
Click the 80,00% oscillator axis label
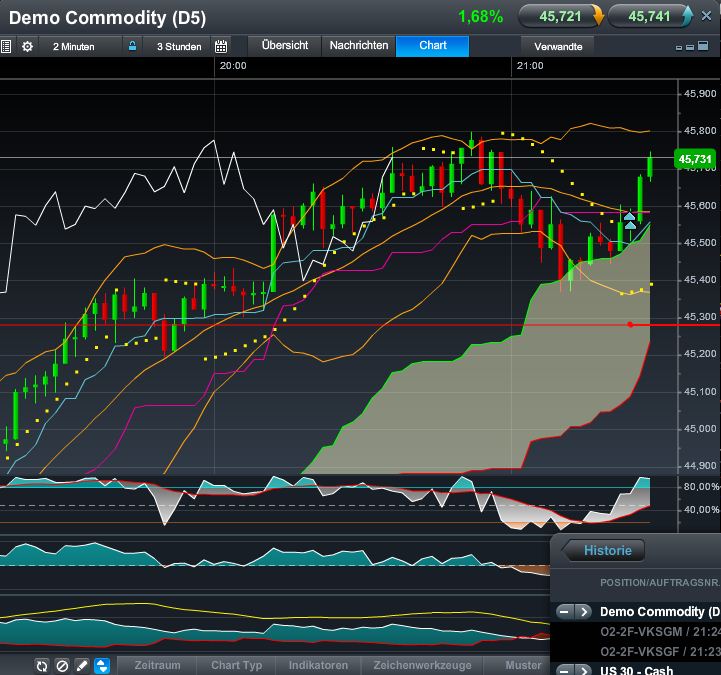(x=701, y=486)
